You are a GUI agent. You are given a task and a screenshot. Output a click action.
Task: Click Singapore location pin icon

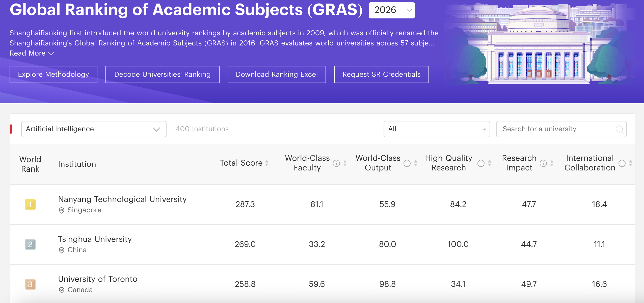click(x=61, y=210)
